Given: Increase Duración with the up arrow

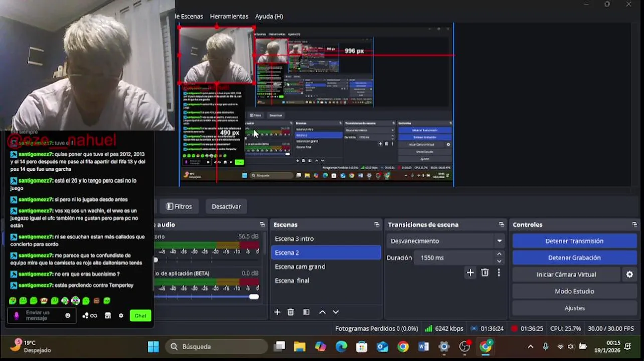Looking at the screenshot, I should 499,254.
